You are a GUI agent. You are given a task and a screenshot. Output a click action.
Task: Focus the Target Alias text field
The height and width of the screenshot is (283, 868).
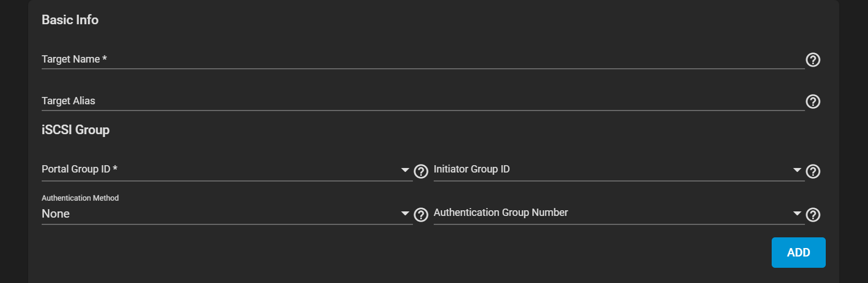pyautogui.click(x=423, y=101)
